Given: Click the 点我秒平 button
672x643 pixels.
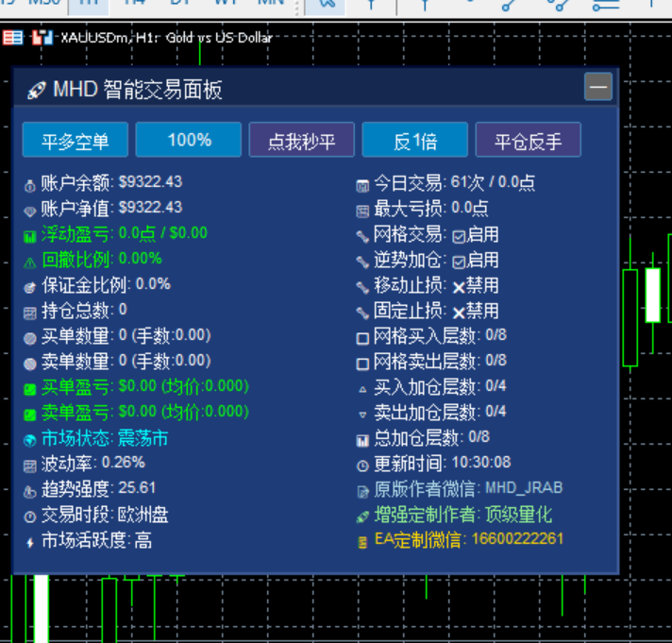Looking at the screenshot, I should pos(302,140).
